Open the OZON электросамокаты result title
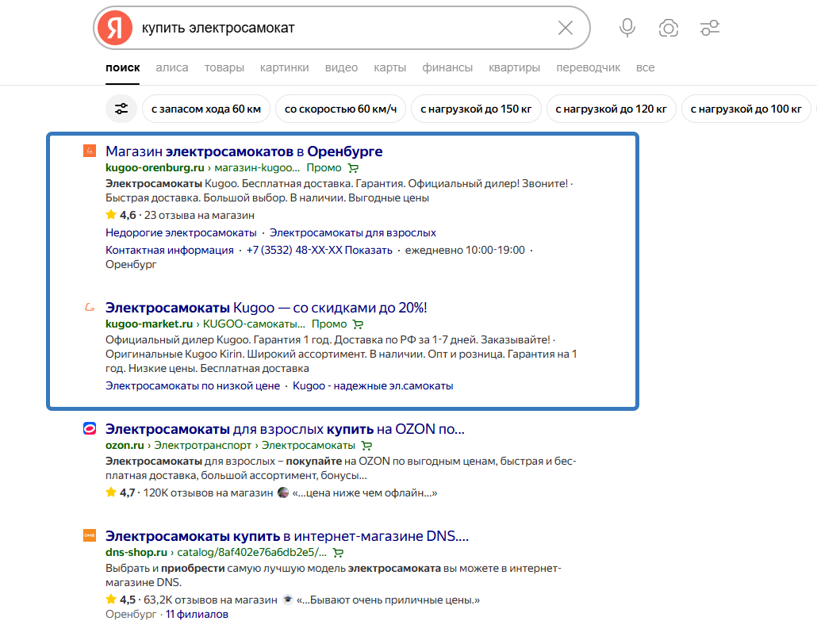This screenshot has height=644, width=817. tap(285, 429)
